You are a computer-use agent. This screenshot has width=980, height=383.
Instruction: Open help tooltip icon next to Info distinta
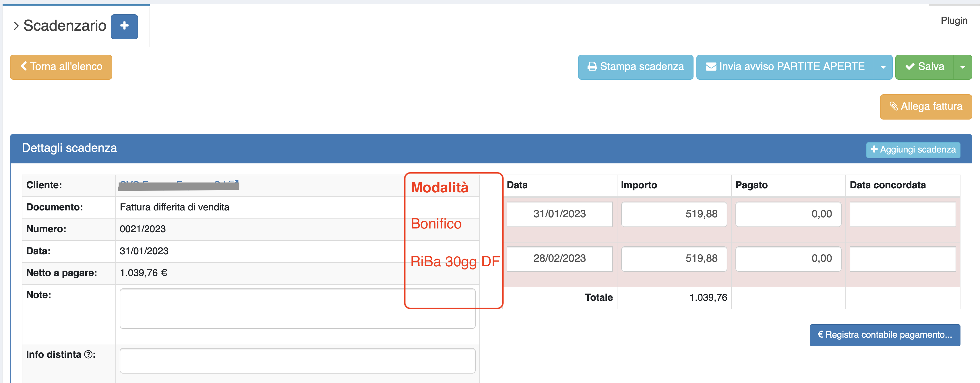pyautogui.click(x=89, y=354)
